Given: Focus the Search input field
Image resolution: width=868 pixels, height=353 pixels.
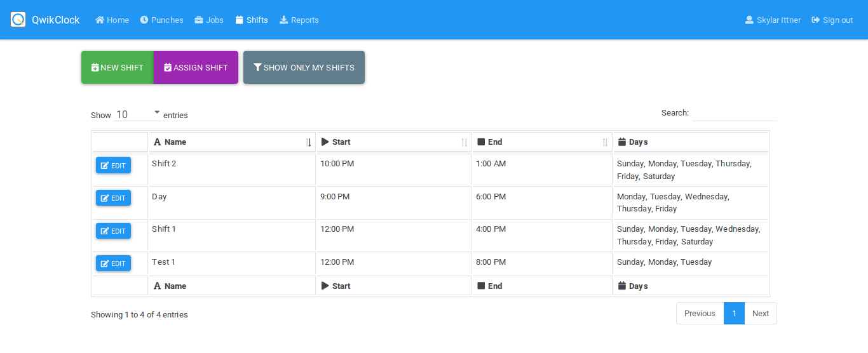Looking at the screenshot, I should (735, 113).
